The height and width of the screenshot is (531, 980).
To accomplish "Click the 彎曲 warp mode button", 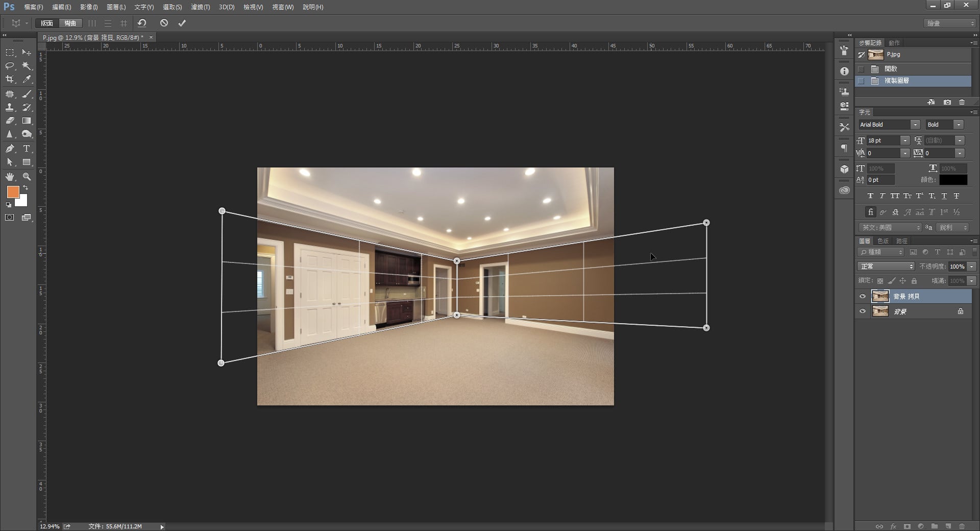I will click(x=70, y=23).
